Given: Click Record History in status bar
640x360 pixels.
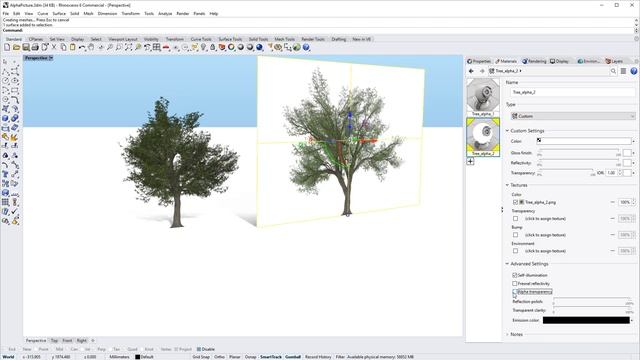Looking at the screenshot, I should 318,357.
